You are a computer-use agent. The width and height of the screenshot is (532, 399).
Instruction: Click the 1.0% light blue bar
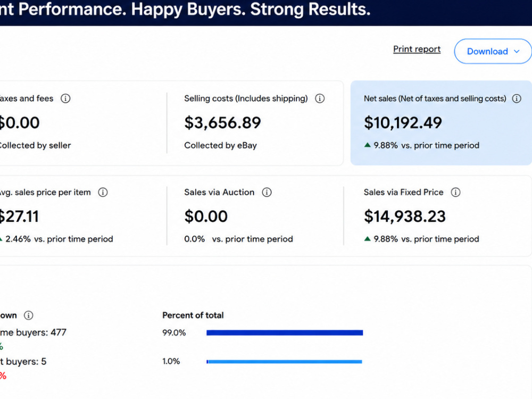click(x=284, y=362)
